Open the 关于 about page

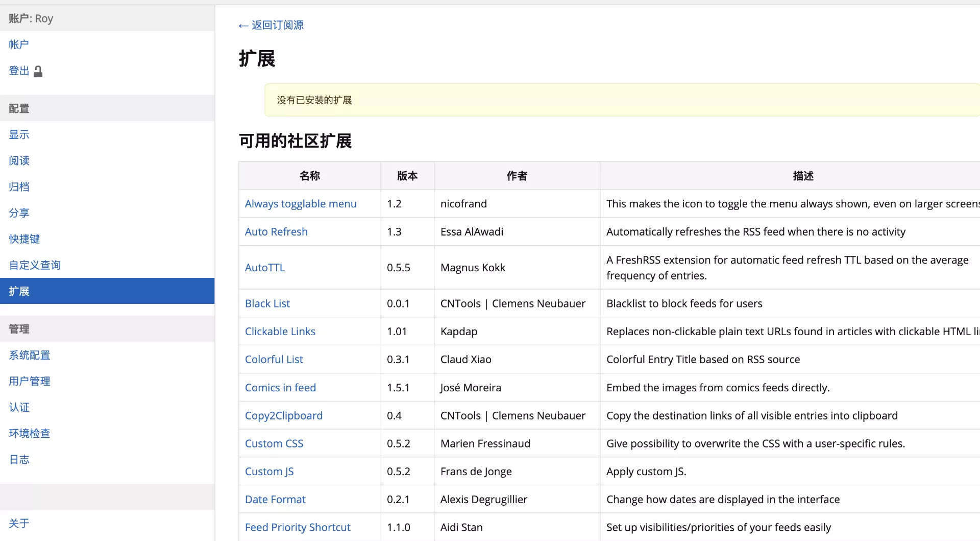[19, 523]
